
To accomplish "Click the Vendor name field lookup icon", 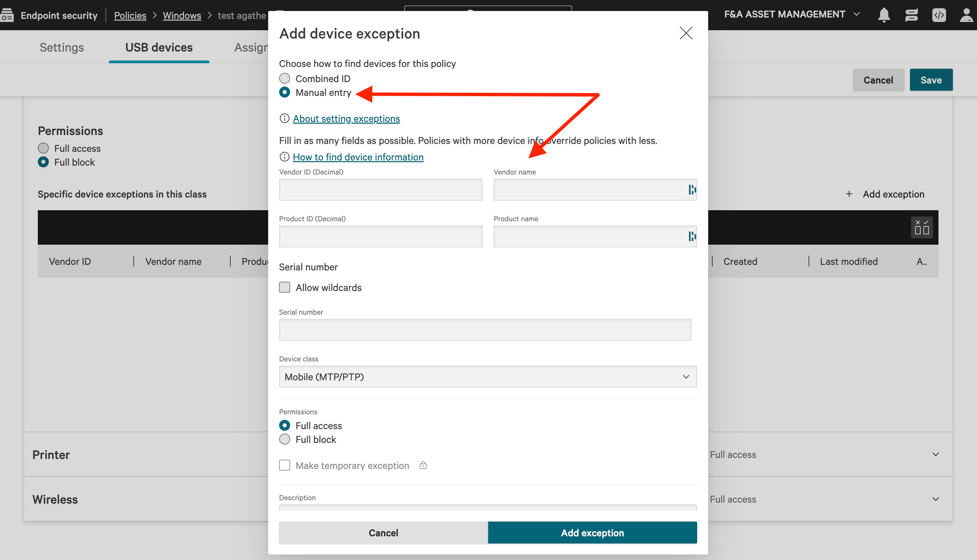I will 692,189.
